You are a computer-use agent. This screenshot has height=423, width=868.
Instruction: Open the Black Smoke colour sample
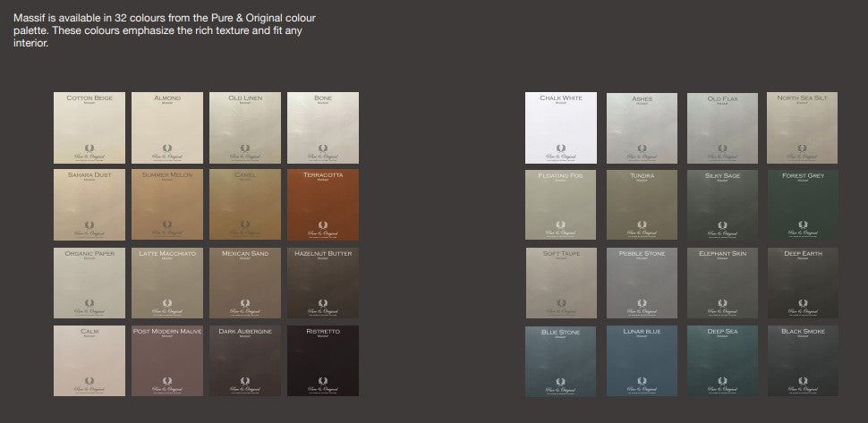click(x=803, y=360)
